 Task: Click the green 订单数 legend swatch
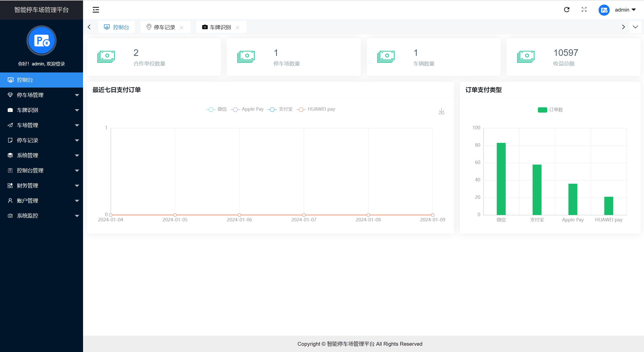pos(542,110)
